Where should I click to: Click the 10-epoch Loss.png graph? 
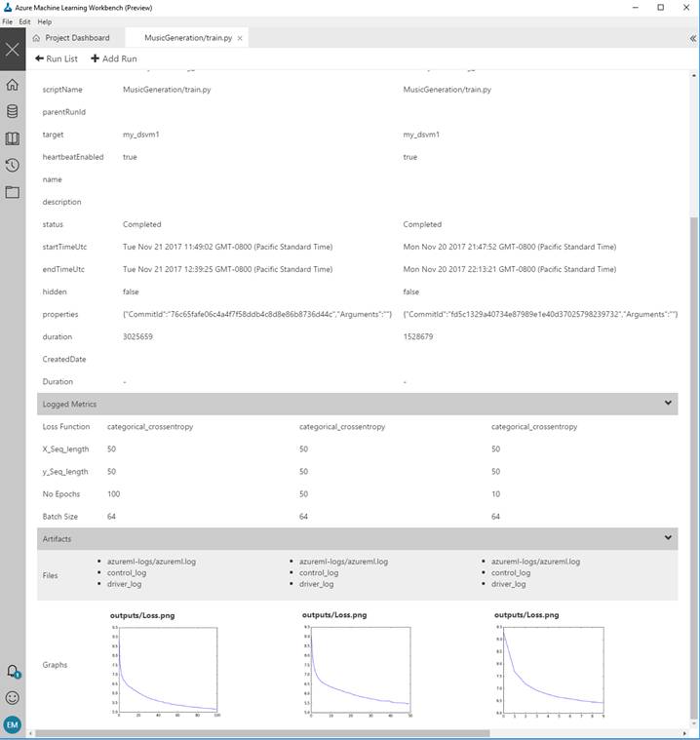(550, 671)
